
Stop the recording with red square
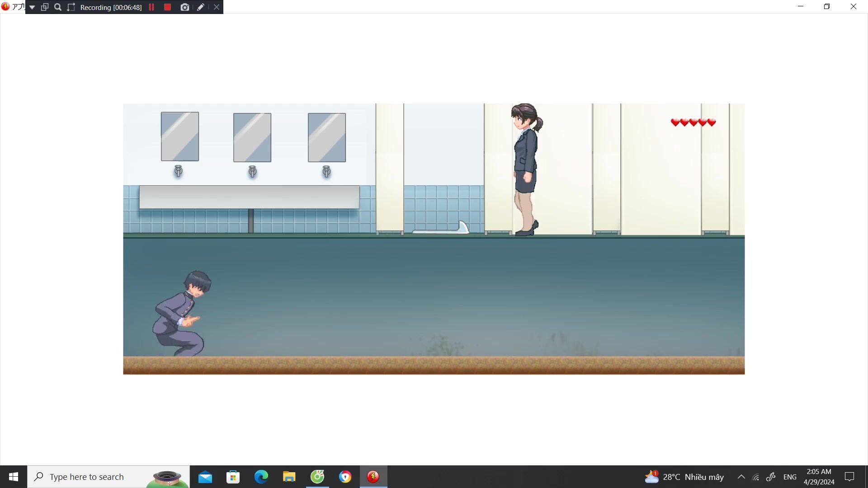click(167, 7)
